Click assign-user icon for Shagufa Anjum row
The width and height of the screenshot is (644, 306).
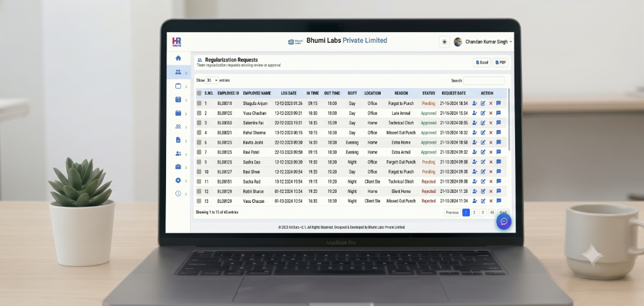474,104
